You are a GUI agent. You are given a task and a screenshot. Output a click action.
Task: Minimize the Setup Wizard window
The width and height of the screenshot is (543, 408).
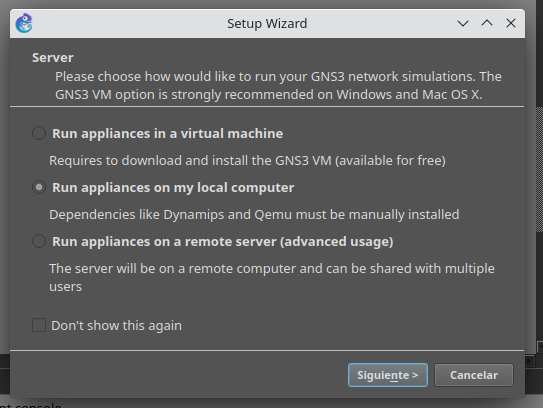[463, 24]
